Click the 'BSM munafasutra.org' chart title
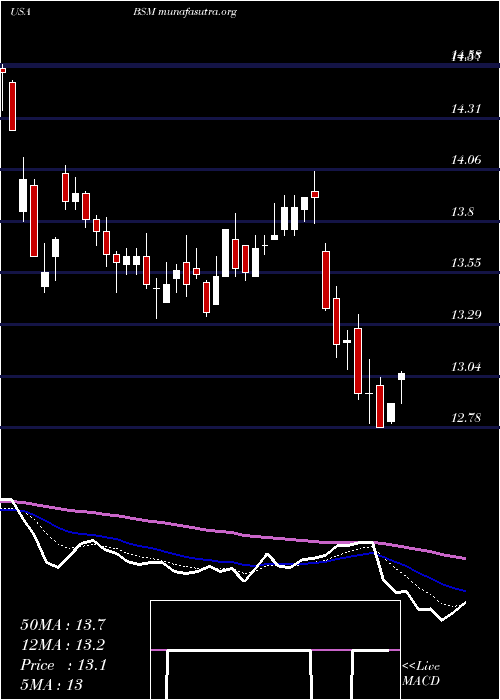The width and height of the screenshot is (500, 700). tap(184, 12)
